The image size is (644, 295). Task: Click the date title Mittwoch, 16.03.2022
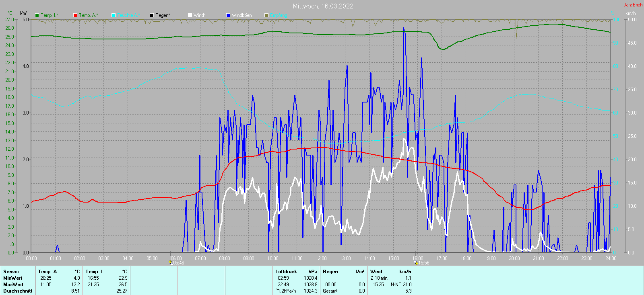pos(323,6)
